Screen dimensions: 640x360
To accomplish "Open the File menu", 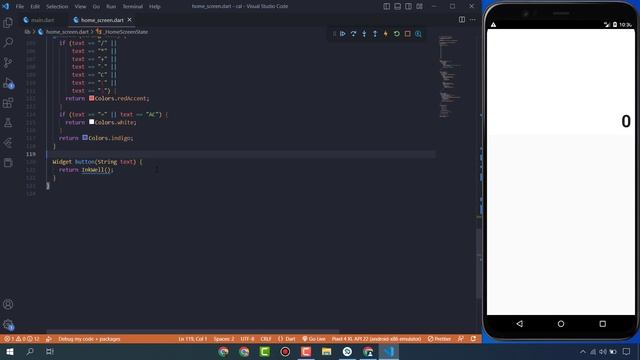I will pos(20,7).
